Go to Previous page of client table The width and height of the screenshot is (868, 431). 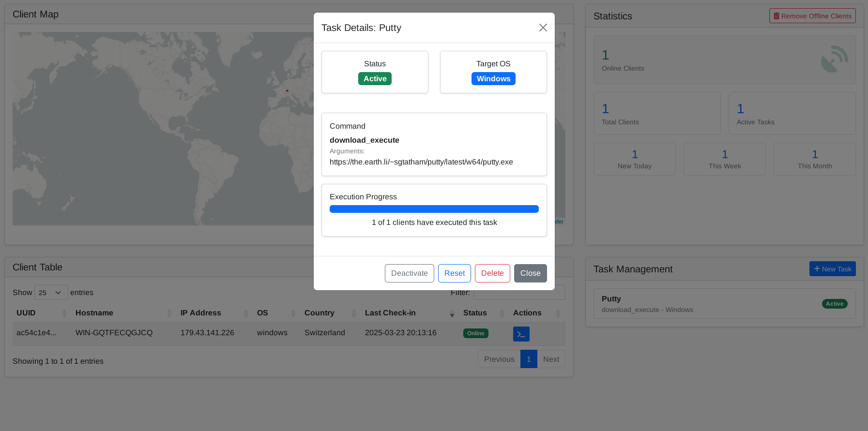tap(499, 359)
